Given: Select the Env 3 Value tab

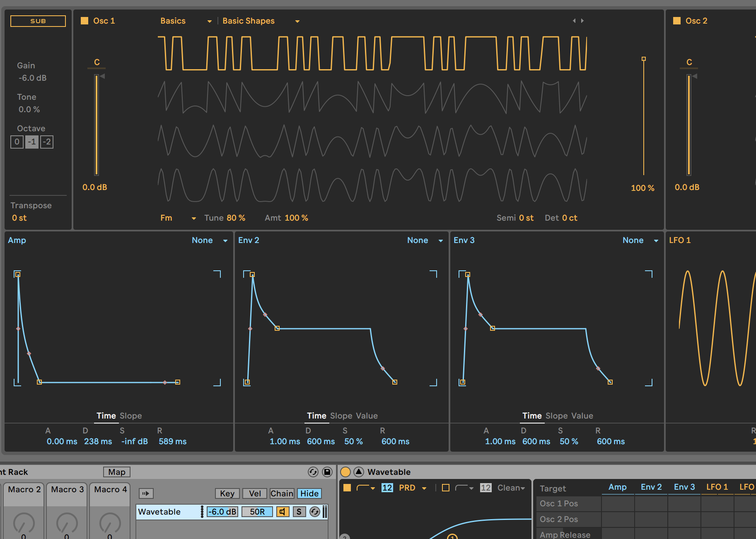Looking at the screenshot, I should (581, 416).
